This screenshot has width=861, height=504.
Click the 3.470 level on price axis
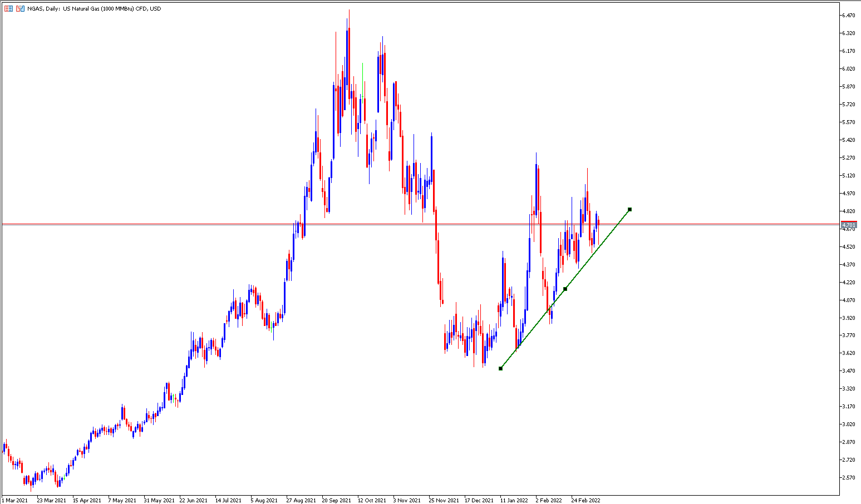pyautogui.click(x=849, y=370)
